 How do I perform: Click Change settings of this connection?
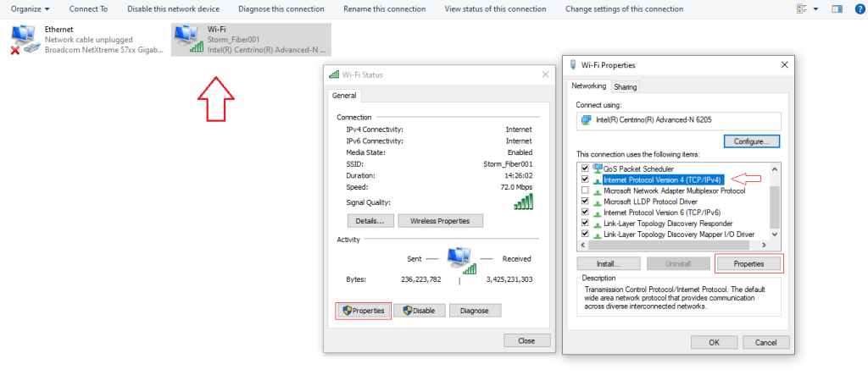[x=625, y=8]
